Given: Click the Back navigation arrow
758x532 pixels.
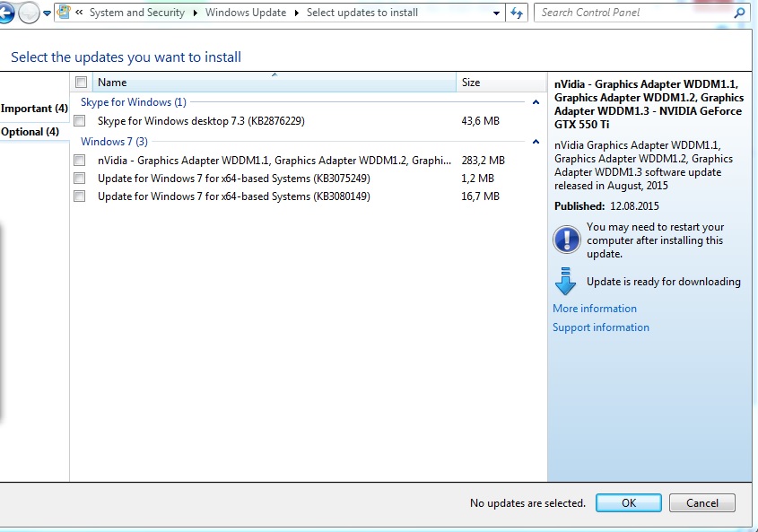Looking at the screenshot, I should click(4, 13).
